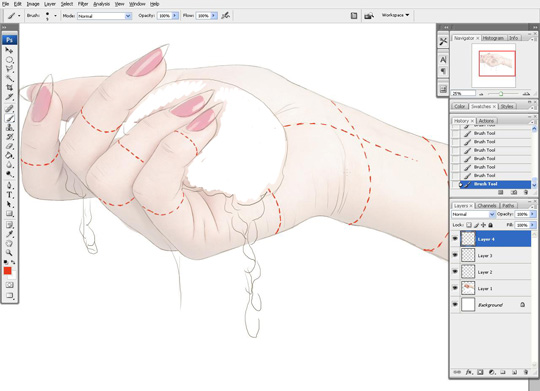Select the Healing Brush tool

pos(9,109)
